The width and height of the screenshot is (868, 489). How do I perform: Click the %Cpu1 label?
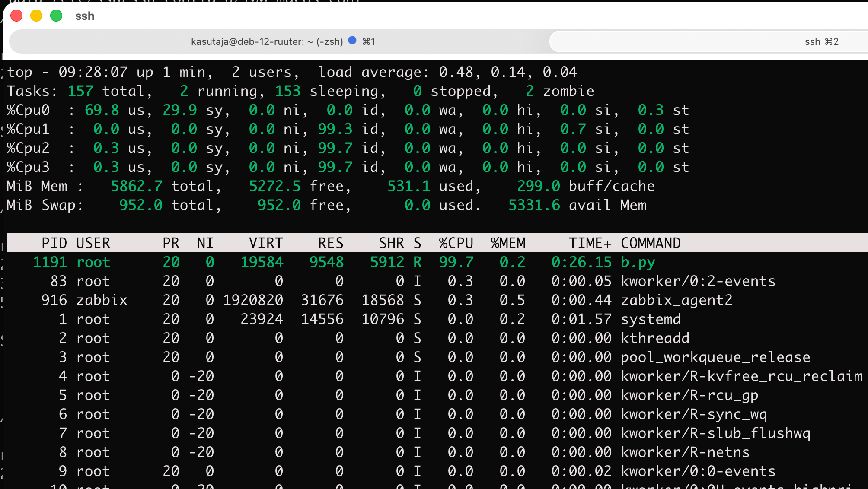28,129
